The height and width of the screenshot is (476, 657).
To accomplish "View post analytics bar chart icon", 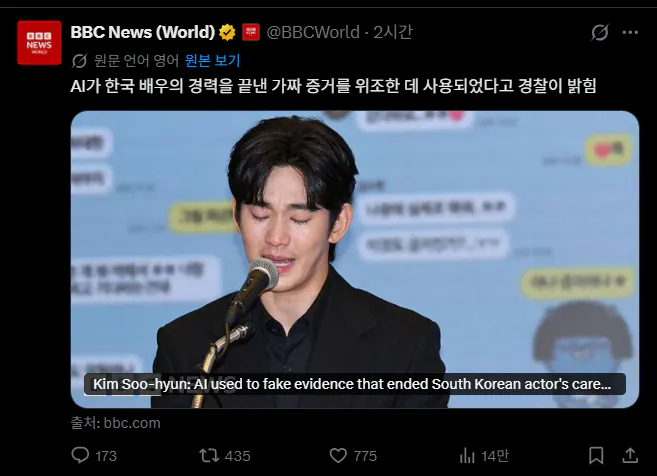I will [467, 455].
